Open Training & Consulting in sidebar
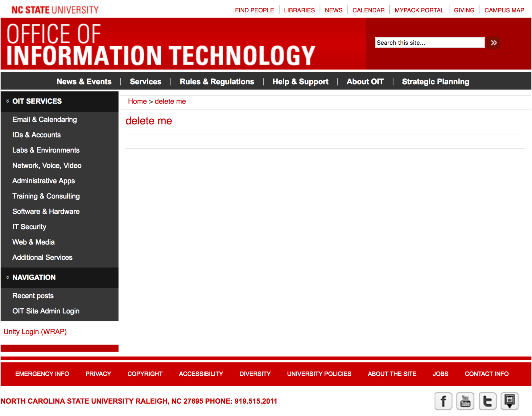The width and height of the screenshot is (532, 416). point(46,196)
